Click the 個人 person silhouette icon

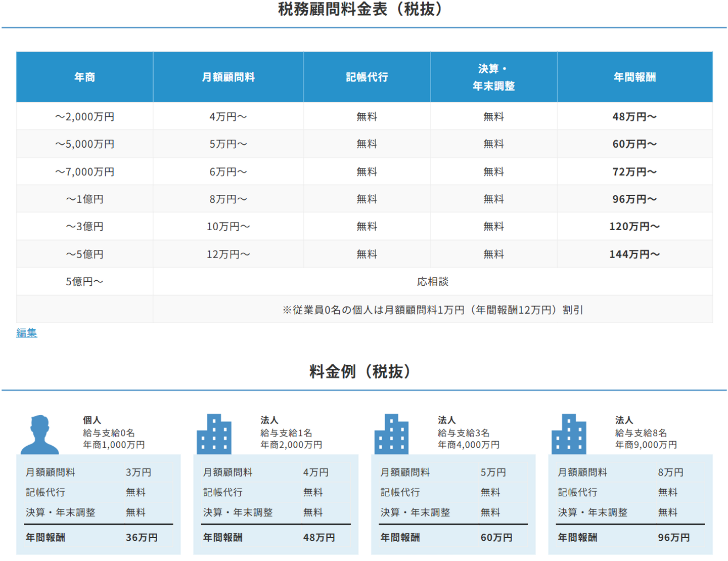coord(39,435)
